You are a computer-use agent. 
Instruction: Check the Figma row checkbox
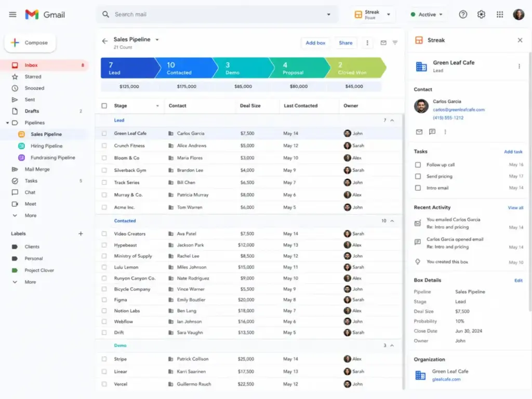coord(104,300)
